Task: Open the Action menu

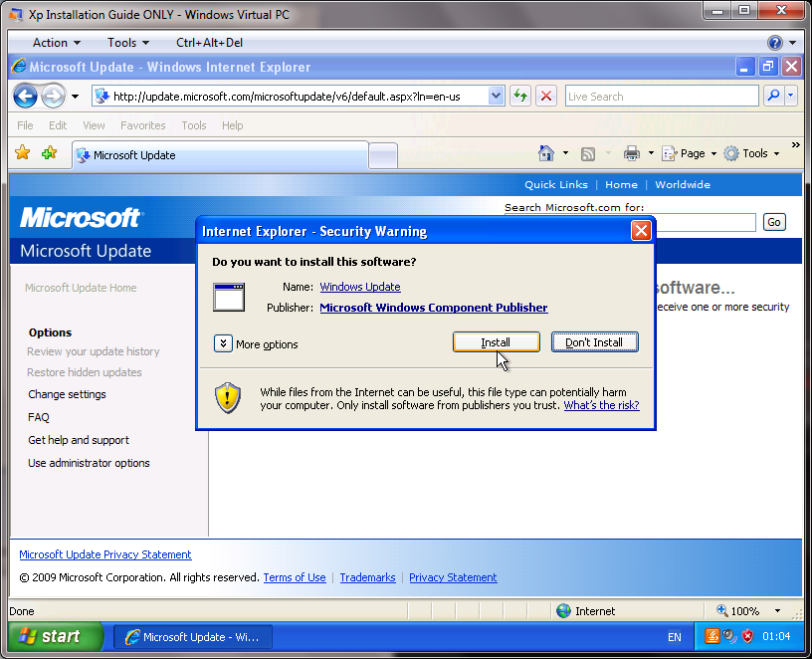Action: coord(56,43)
